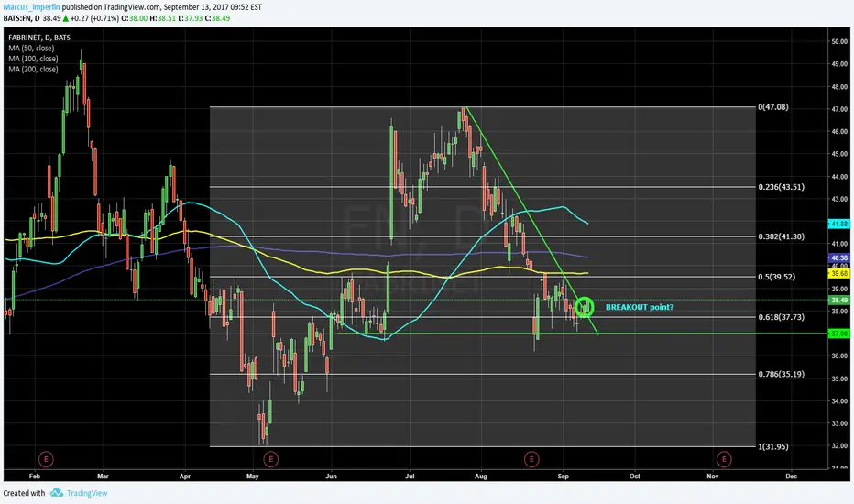Click the Mar label on time axis
Image resolution: width=854 pixels, height=504 pixels.
pyautogui.click(x=103, y=477)
